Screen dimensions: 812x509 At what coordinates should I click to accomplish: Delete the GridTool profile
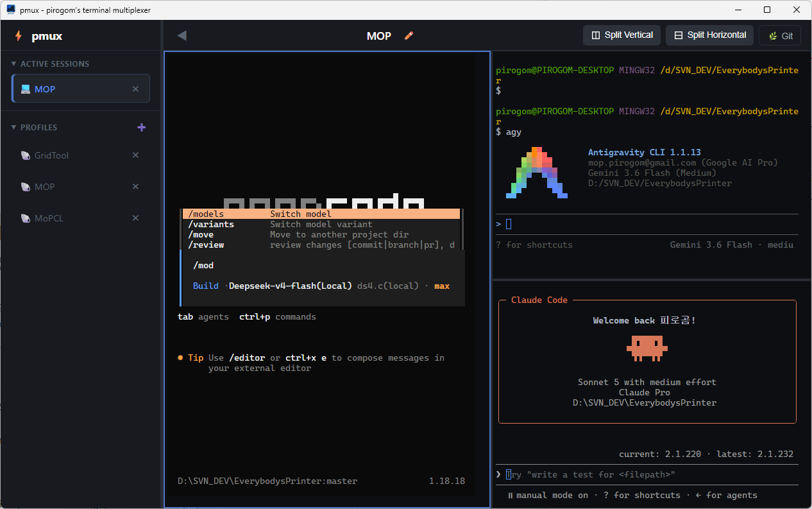(x=135, y=155)
